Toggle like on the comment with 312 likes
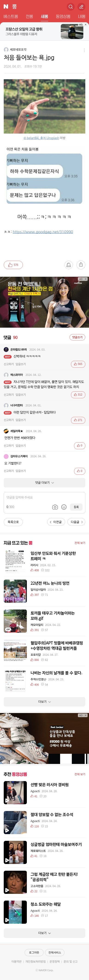The height and width of the screenshot is (980, 89). [78, 395]
